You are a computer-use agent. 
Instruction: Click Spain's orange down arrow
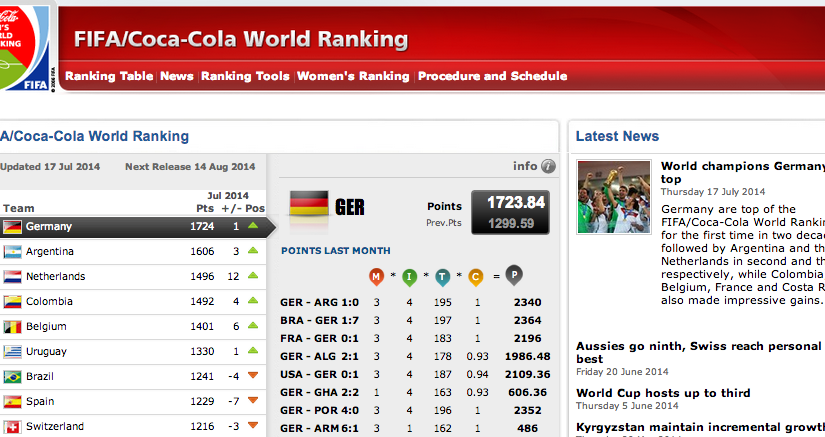253,401
